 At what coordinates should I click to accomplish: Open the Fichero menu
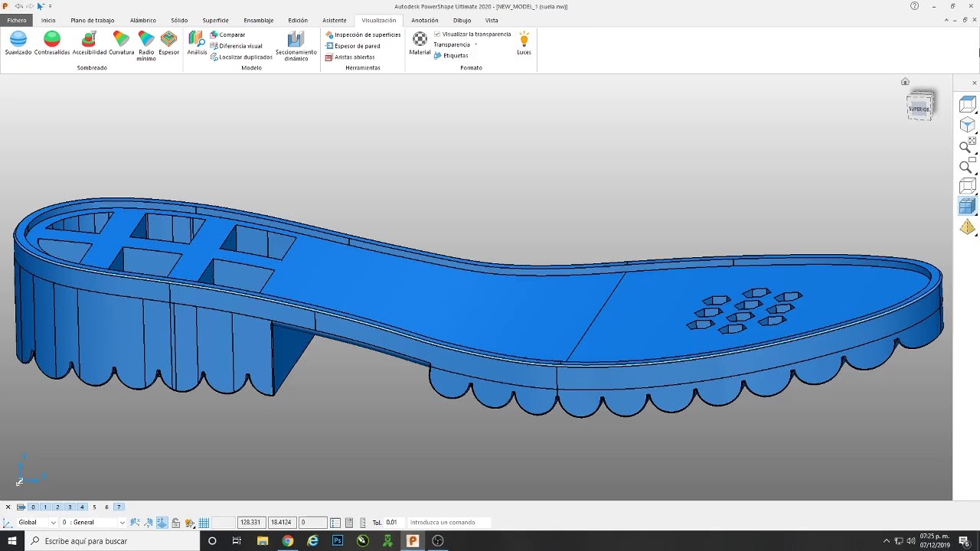pyautogui.click(x=17, y=21)
